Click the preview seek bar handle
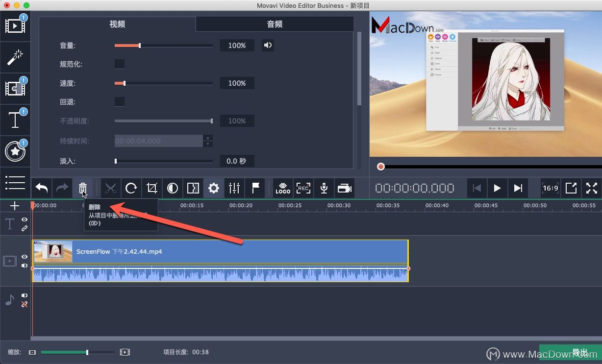602x364 pixels. click(x=381, y=167)
